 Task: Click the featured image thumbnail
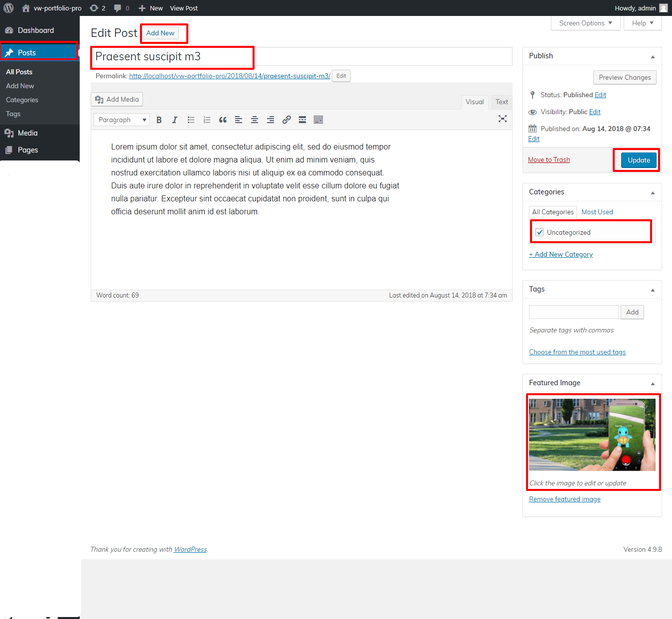[592, 435]
